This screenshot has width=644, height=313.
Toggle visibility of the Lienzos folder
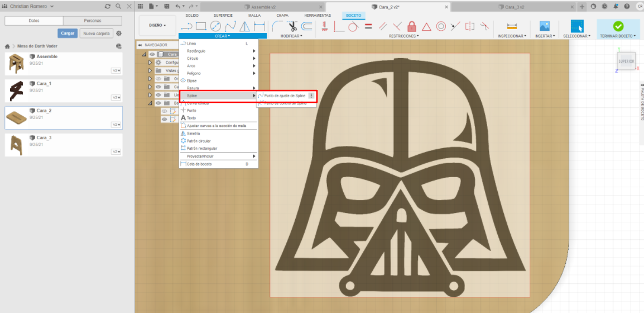tap(158, 95)
